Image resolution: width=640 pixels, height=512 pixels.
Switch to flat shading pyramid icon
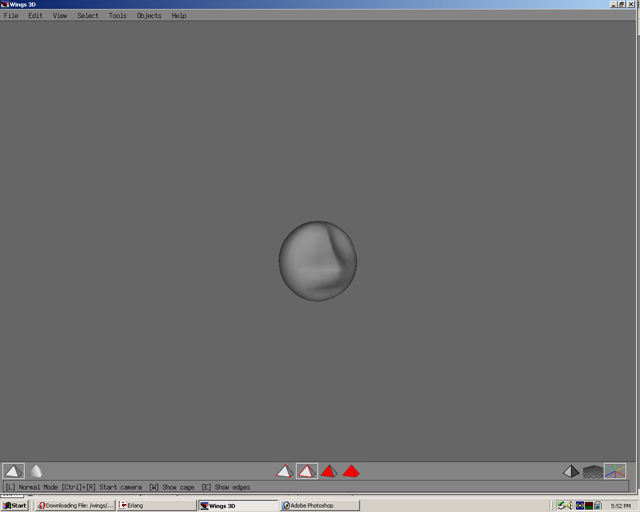click(13, 471)
